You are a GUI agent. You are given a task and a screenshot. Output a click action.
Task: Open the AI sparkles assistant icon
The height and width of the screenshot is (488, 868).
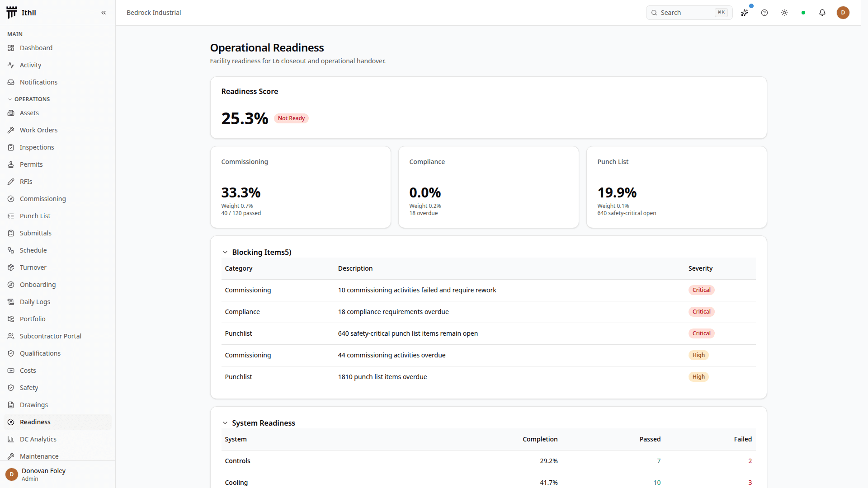[x=745, y=13]
